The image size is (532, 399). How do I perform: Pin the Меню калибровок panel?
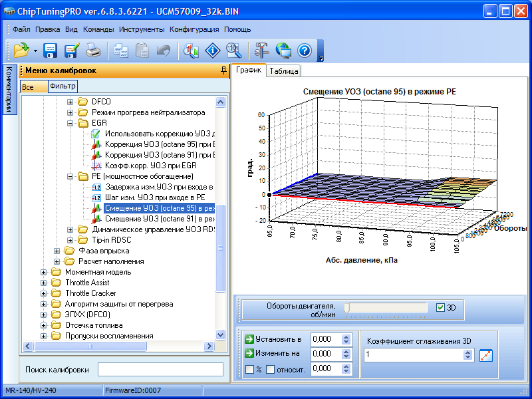223,70
